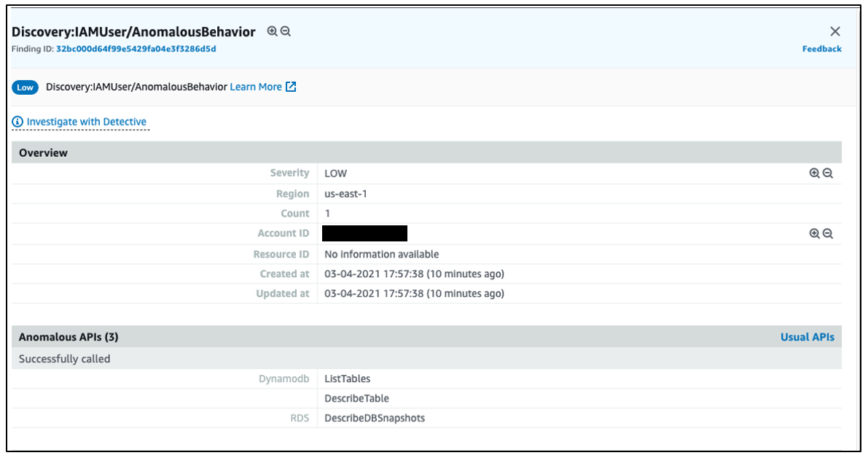Click the external-link icon next to Learn More
Viewport: 868px width, 458px height.
coord(291,86)
